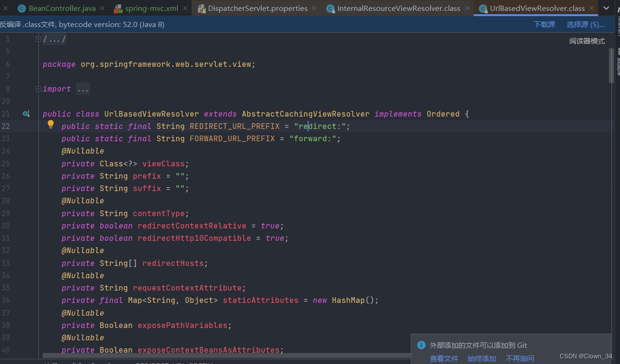Click the DispatcherServlet.properties file icon
The width and height of the screenshot is (620, 364).
[201, 9]
